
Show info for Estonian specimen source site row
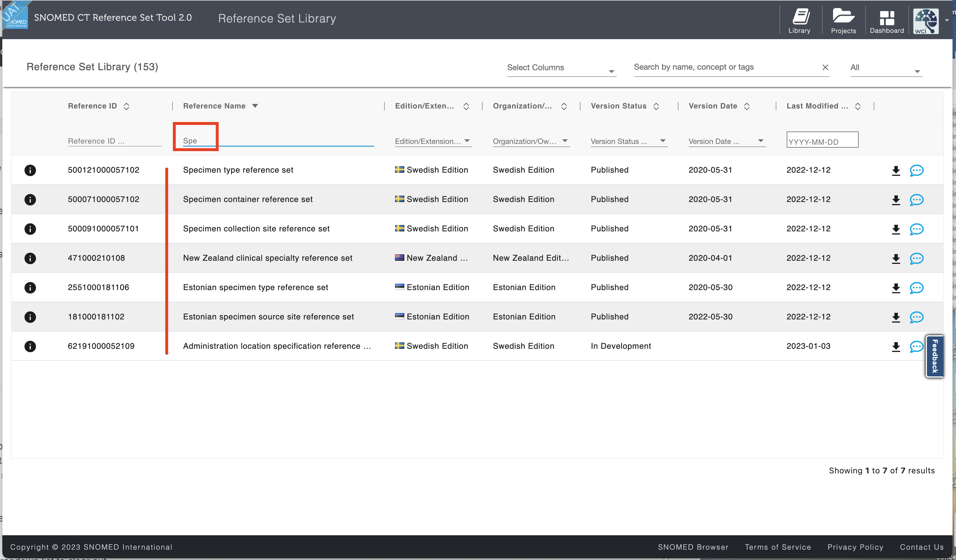click(30, 317)
